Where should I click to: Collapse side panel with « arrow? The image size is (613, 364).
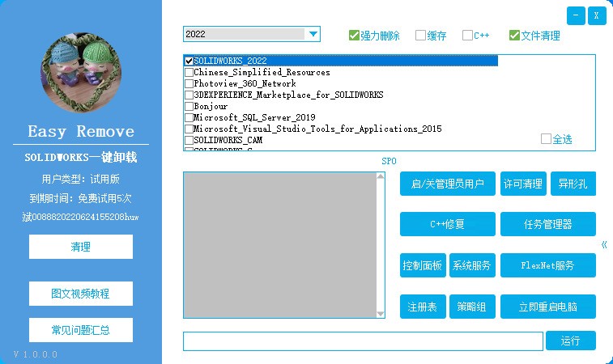604,245
